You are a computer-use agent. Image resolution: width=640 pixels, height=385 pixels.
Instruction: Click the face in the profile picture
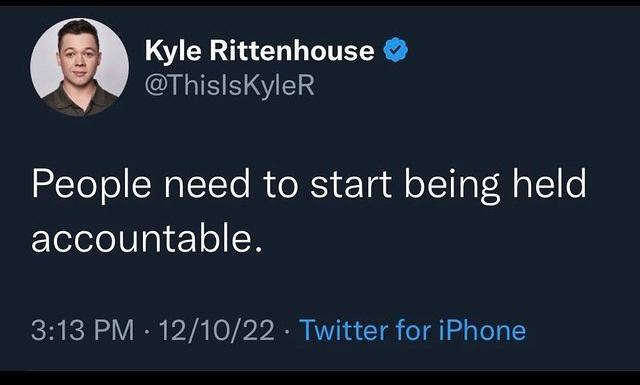[79, 54]
